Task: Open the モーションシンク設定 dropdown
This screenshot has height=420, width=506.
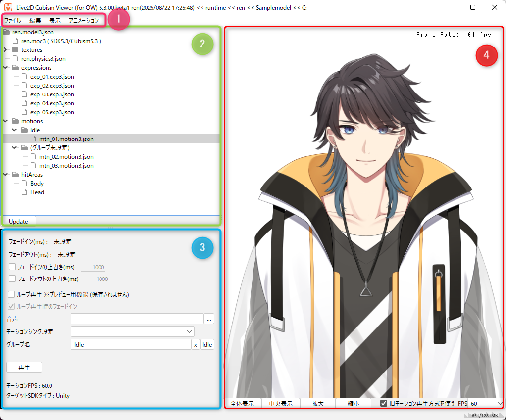Action: [133, 331]
